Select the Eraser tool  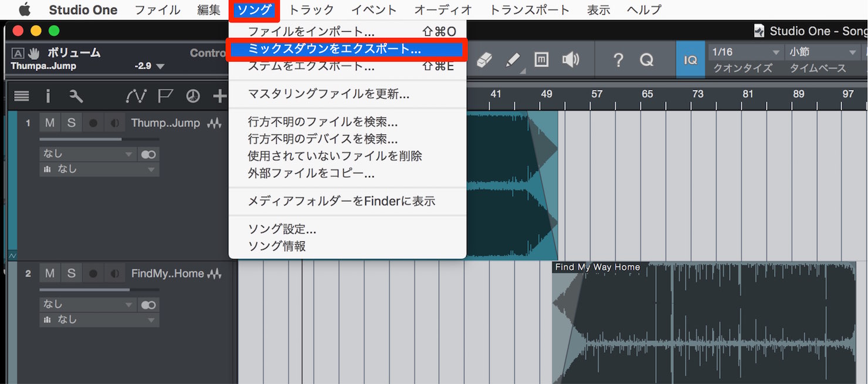484,59
